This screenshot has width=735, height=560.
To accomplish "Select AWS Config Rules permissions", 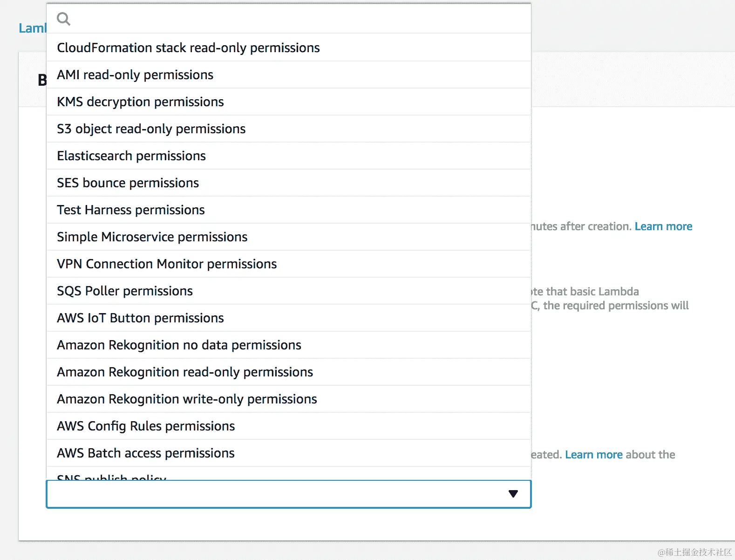I will [146, 426].
